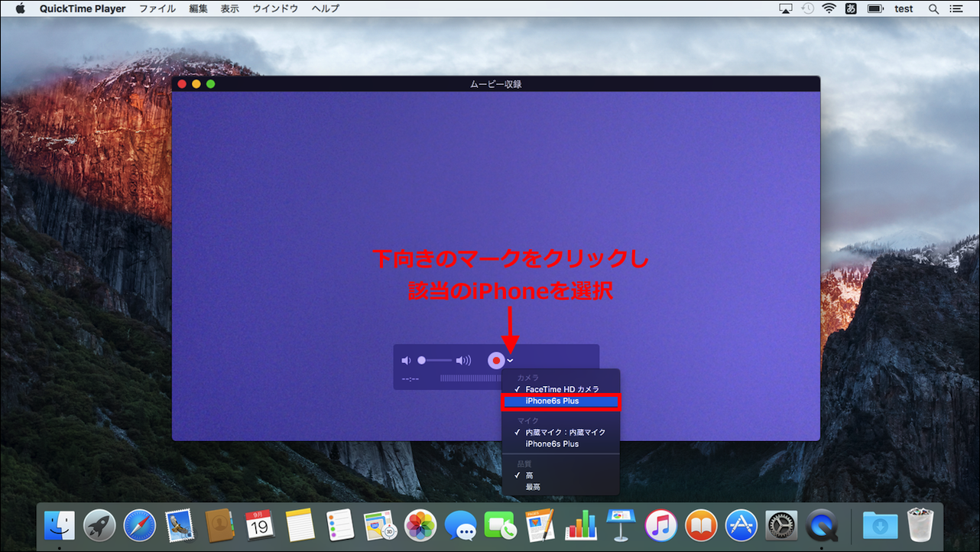The width and height of the screenshot is (980, 552).
Task: Click QuickTime Player icon in Dock
Action: coord(822,525)
